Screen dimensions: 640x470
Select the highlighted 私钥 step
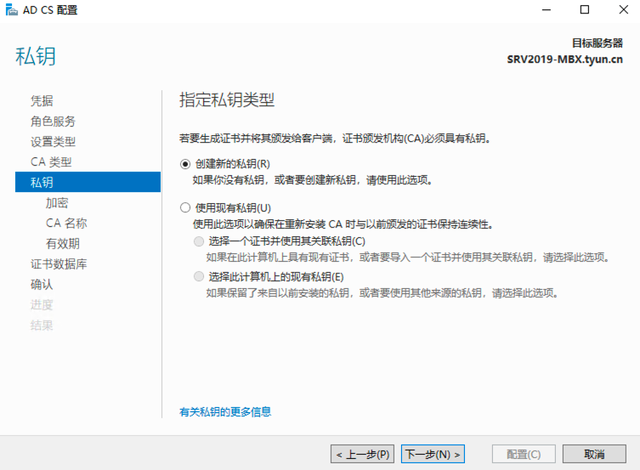(88, 182)
